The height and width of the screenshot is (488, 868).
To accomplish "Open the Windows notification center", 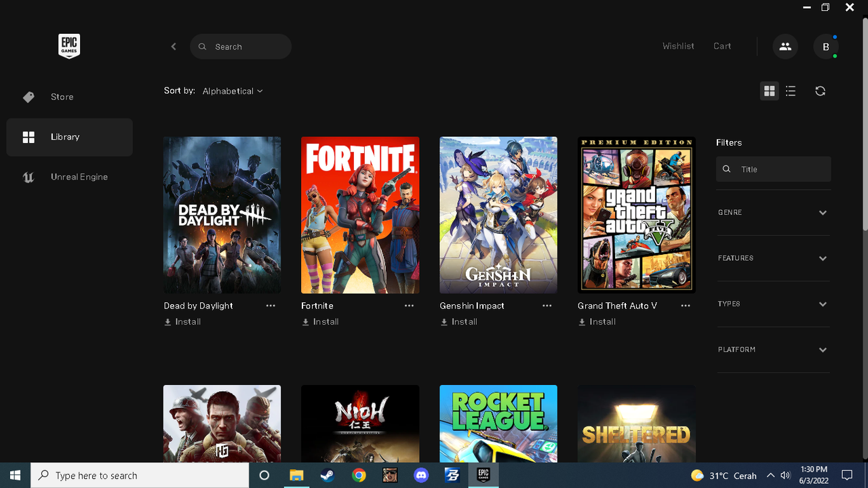I will 846,475.
